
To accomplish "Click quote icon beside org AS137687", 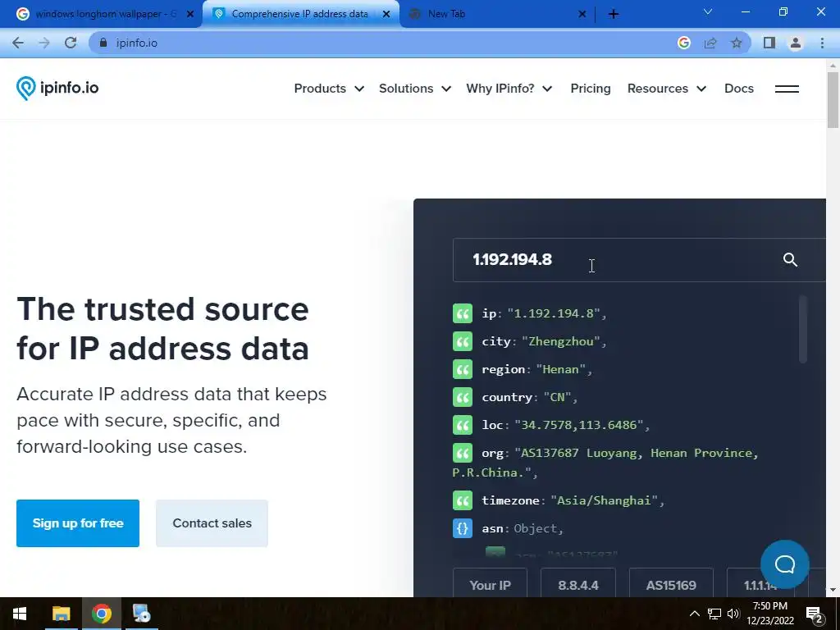I will coord(463,453).
